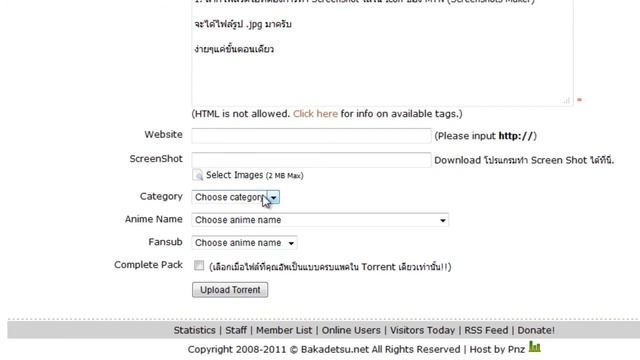Click the Select Images file icon

(x=198, y=175)
